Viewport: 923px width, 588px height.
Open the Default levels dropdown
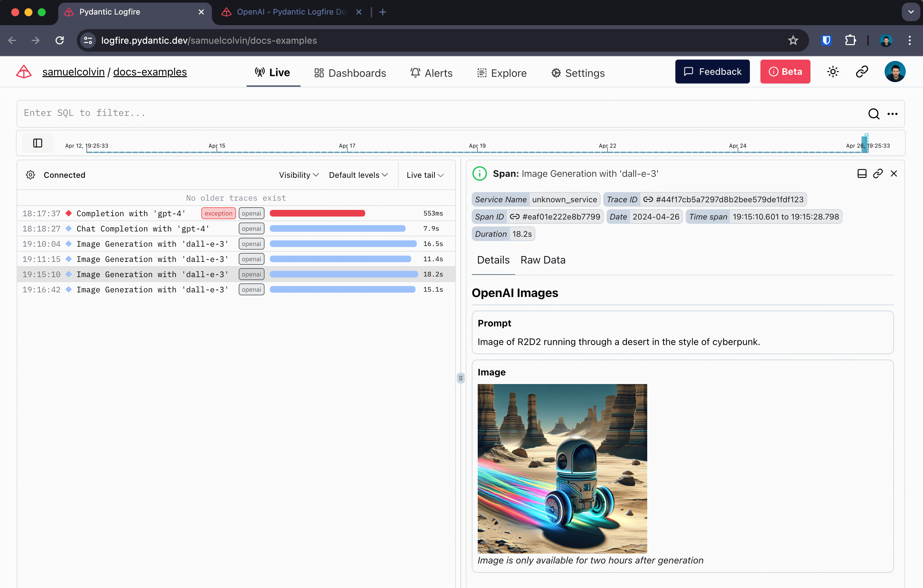pos(358,175)
